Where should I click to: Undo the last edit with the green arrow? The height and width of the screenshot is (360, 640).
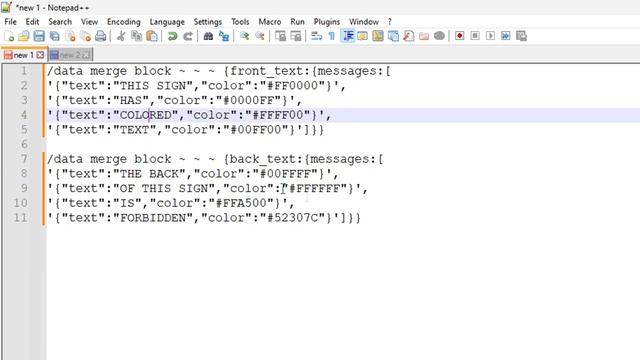pos(172,36)
